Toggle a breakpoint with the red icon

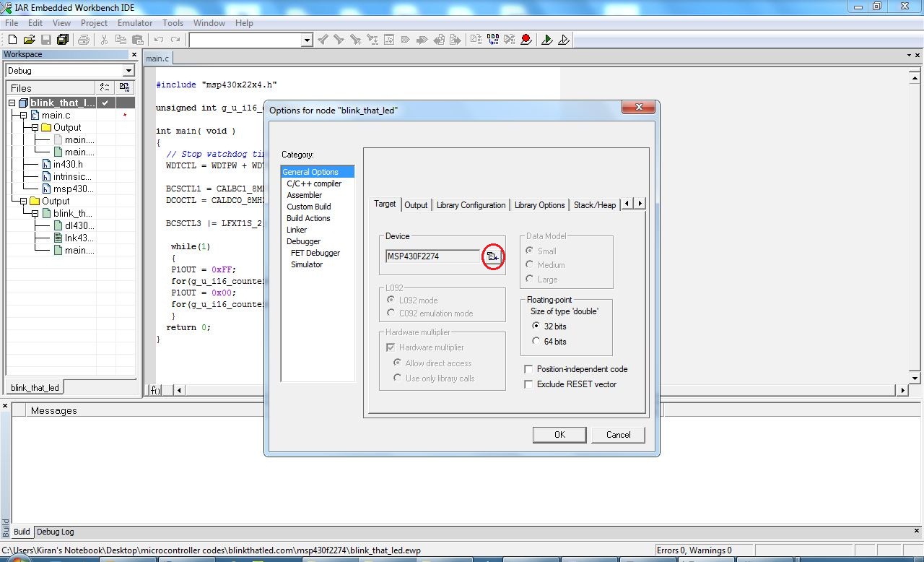click(x=526, y=40)
